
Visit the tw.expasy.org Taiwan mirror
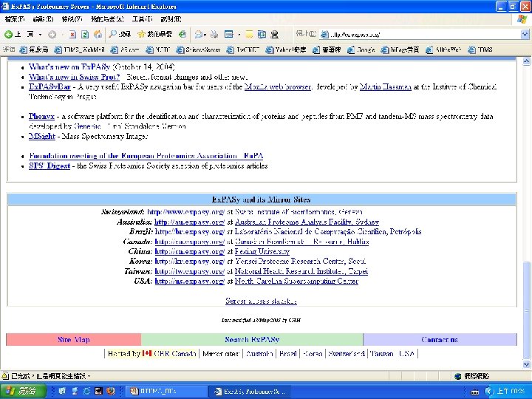[x=189, y=271]
